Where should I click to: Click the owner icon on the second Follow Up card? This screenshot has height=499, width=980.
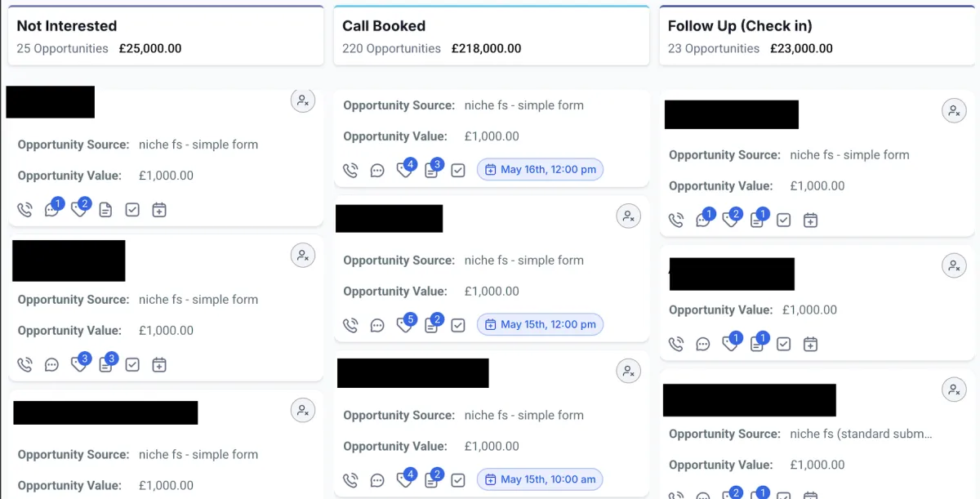[x=954, y=265]
